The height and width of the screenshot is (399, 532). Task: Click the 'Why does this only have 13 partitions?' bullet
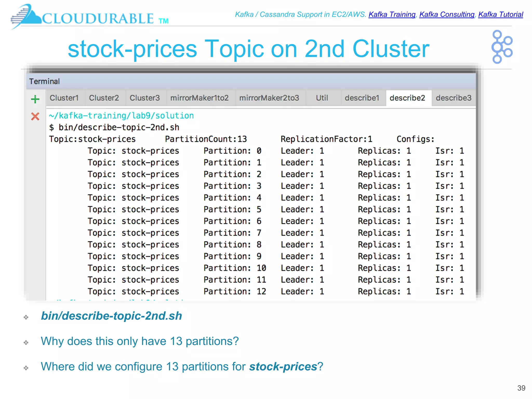click(140, 341)
